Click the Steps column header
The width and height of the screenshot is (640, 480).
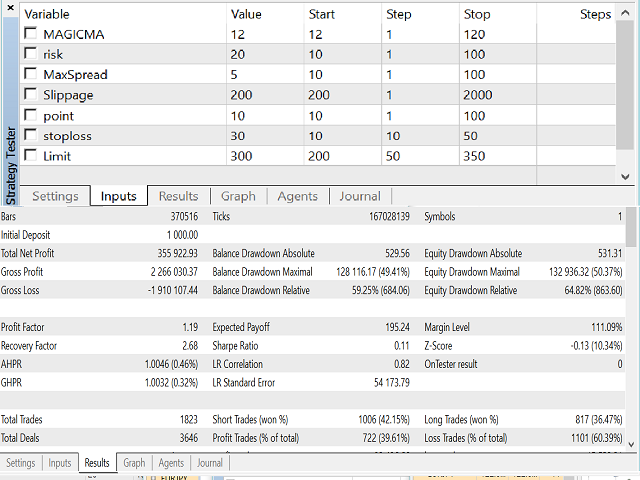coord(576,14)
